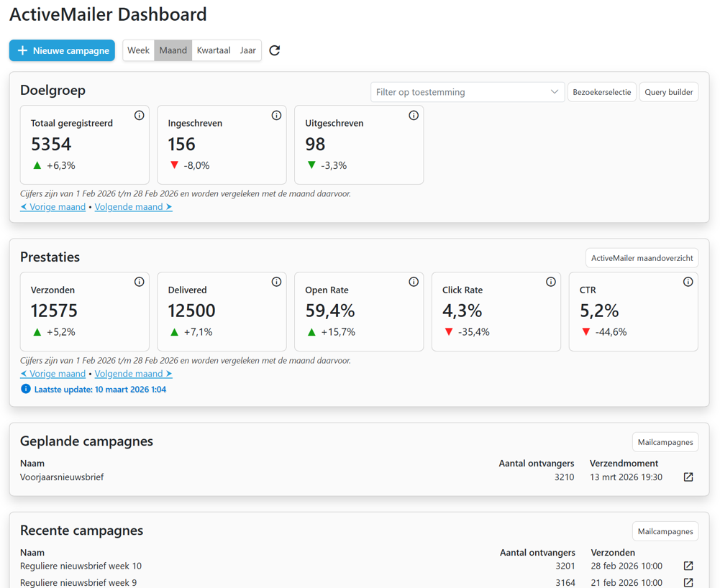Show info for Click Rate card

[551, 282]
